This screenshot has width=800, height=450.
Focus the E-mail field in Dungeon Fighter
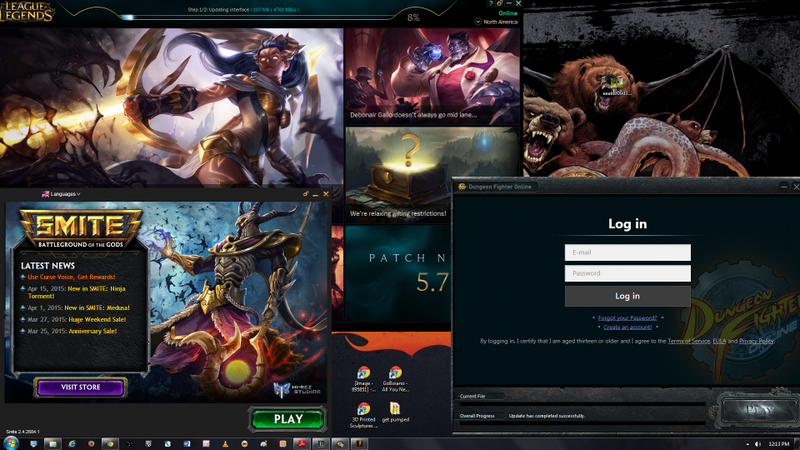coord(628,253)
